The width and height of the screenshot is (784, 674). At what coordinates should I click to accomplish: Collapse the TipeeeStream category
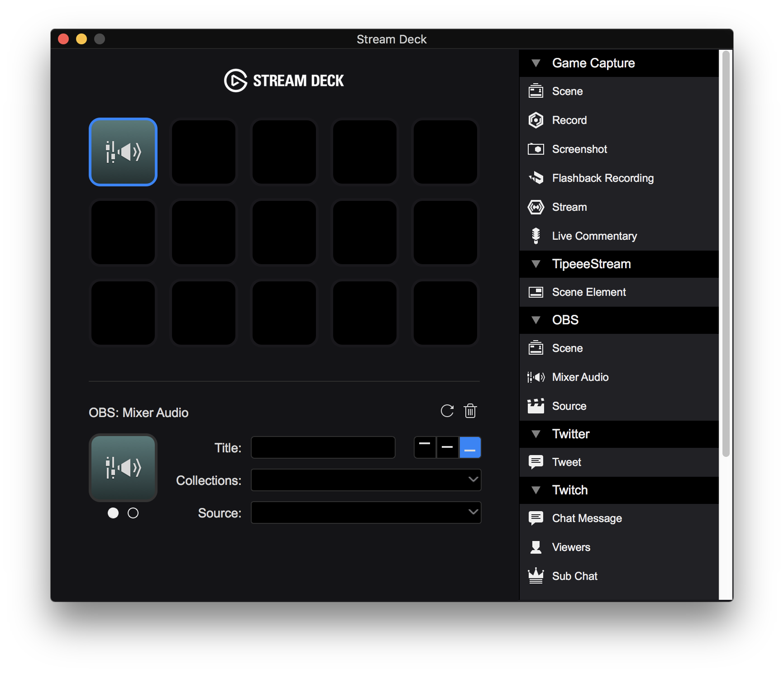[x=536, y=264]
